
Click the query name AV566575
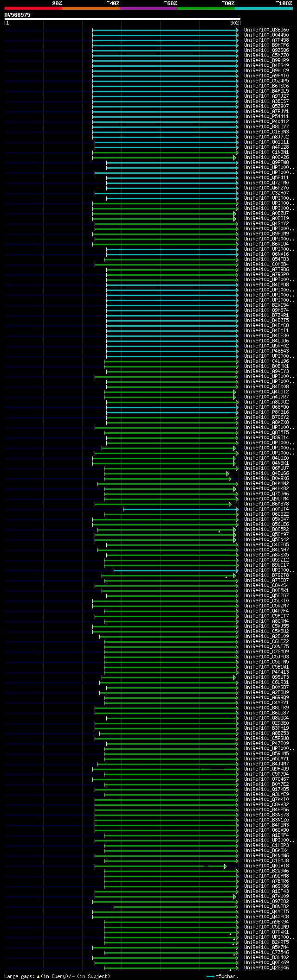pyautogui.click(x=18, y=15)
